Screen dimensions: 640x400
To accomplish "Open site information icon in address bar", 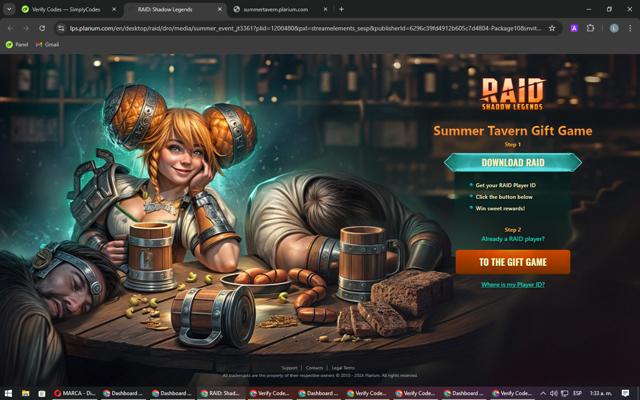I will click(61, 28).
